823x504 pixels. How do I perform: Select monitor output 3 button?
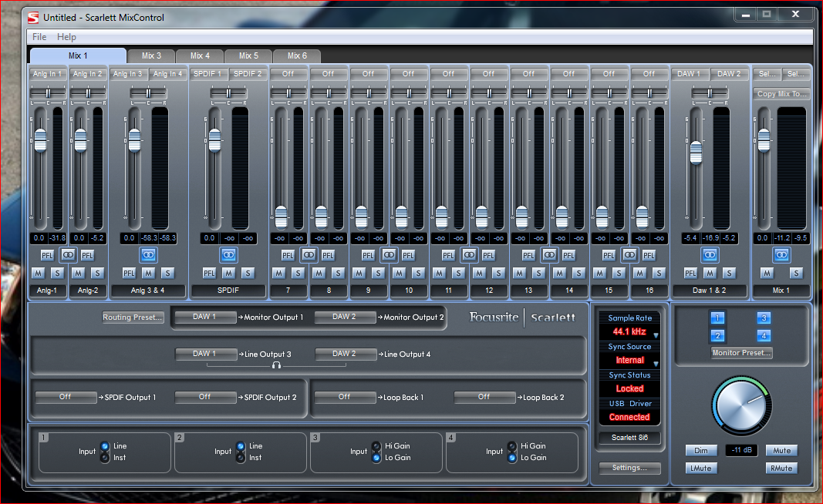point(764,318)
